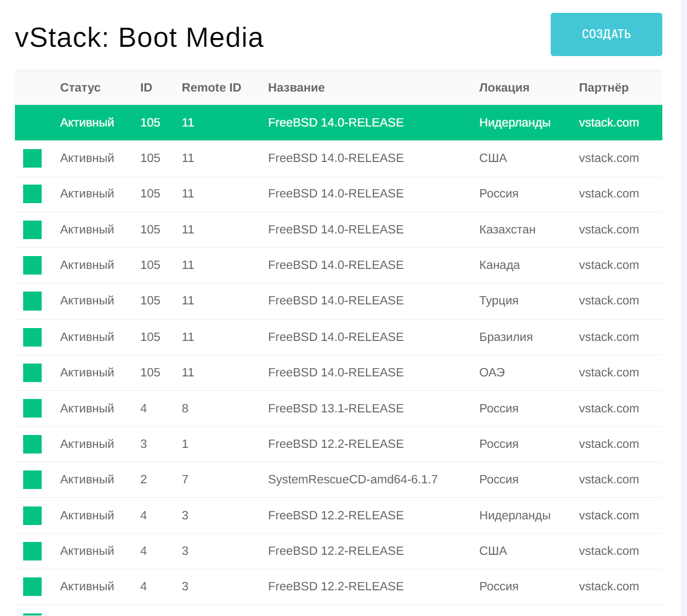Click ID 2 in the SystemRescueCD row
687x616 pixels.
[143, 479]
